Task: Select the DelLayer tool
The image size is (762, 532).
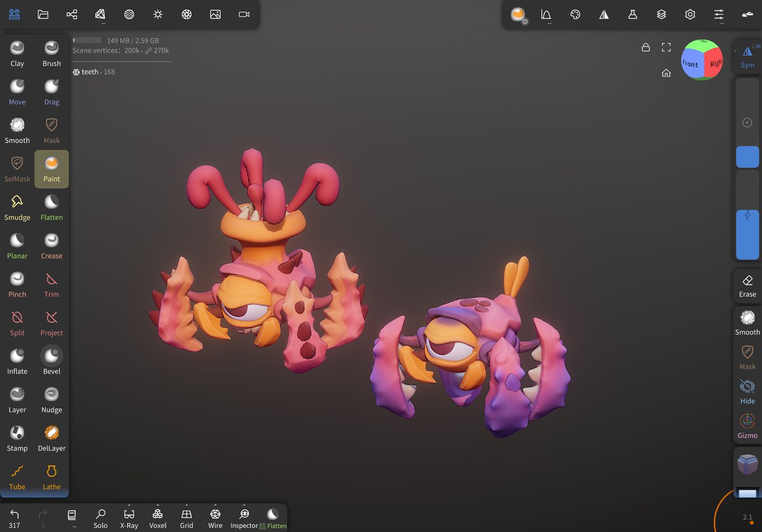Action: (51, 438)
